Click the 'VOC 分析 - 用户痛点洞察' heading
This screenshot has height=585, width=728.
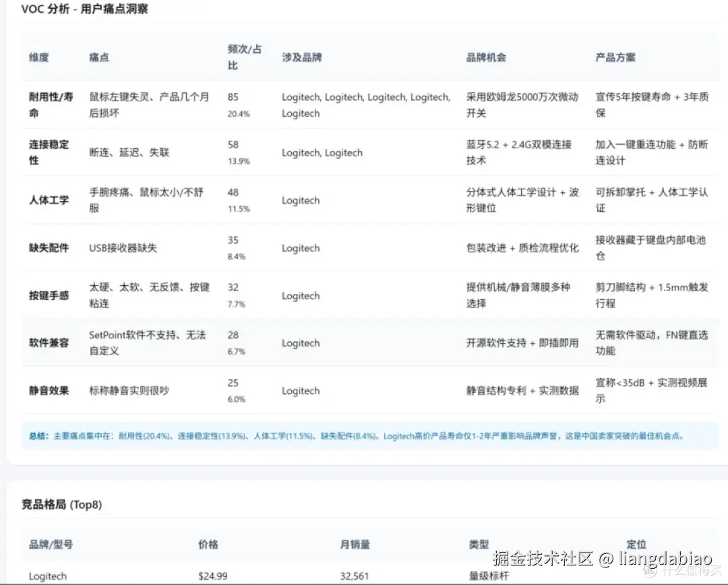(84, 9)
